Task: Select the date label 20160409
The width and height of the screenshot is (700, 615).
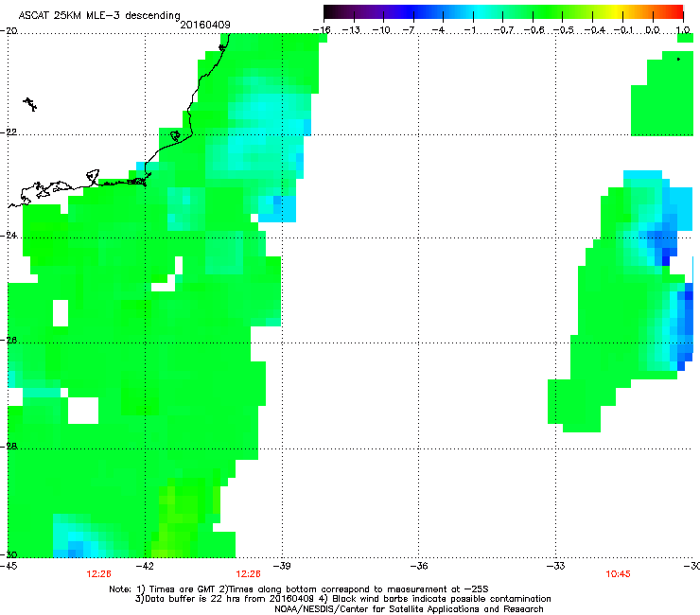Action: pyautogui.click(x=205, y=25)
